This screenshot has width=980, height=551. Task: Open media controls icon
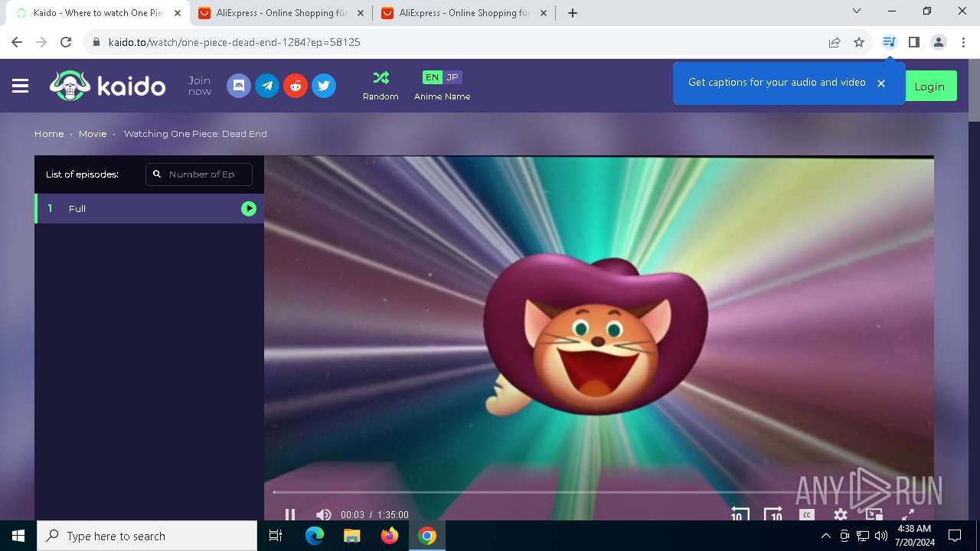889,42
